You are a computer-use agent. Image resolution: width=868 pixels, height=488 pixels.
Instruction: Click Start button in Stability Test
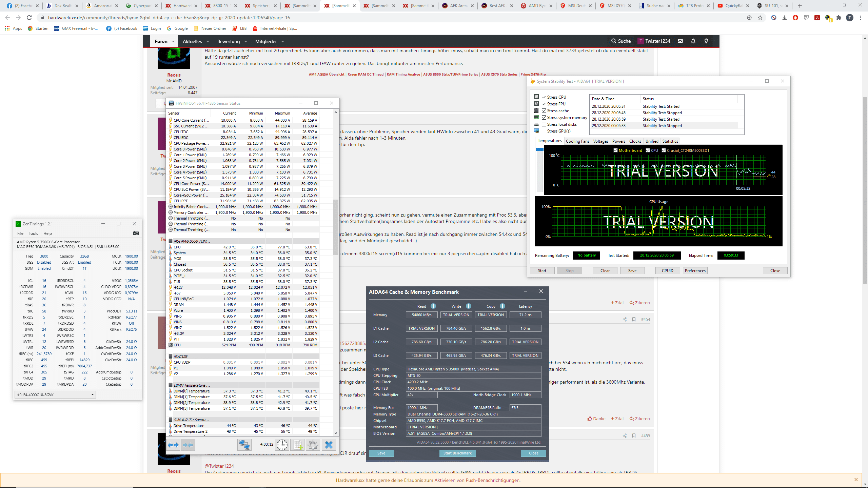click(542, 270)
